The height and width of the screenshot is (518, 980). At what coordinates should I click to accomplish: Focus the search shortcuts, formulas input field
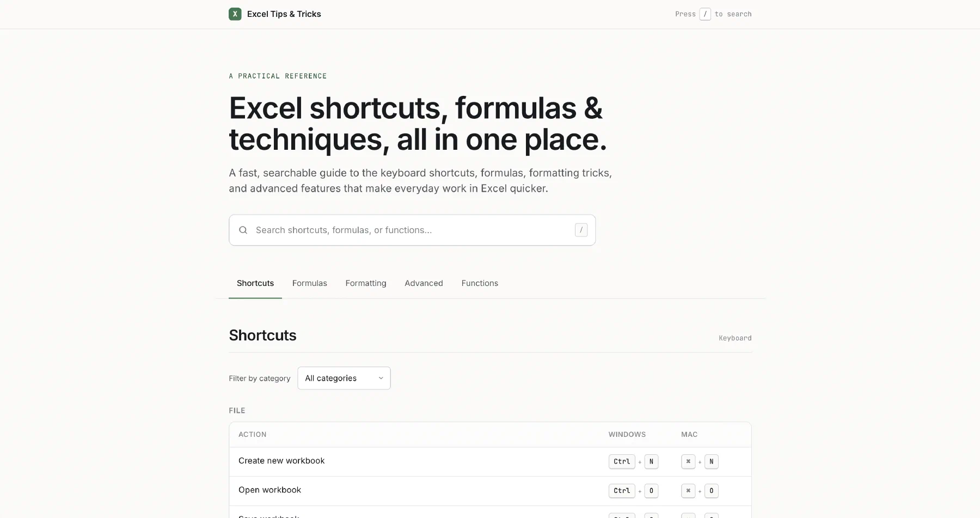click(412, 230)
